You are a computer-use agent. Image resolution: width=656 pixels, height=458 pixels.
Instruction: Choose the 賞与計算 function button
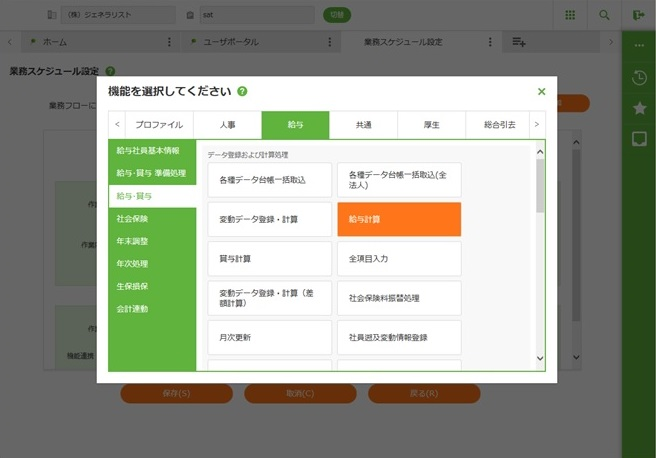pyautogui.click(x=269, y=258)
